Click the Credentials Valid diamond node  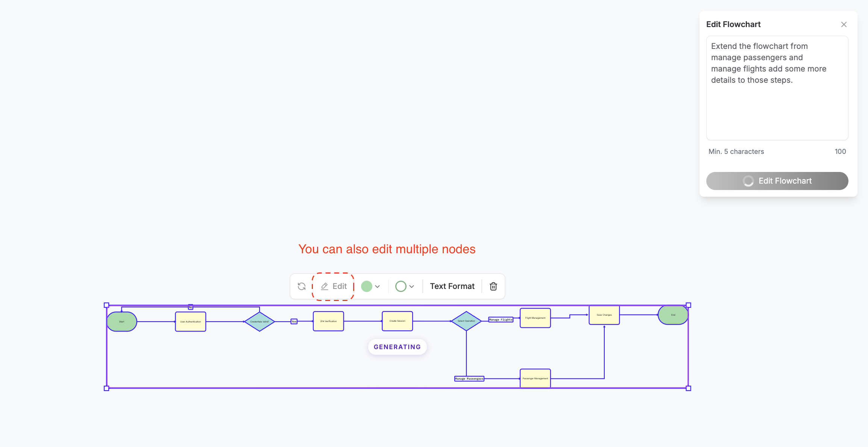259,322
